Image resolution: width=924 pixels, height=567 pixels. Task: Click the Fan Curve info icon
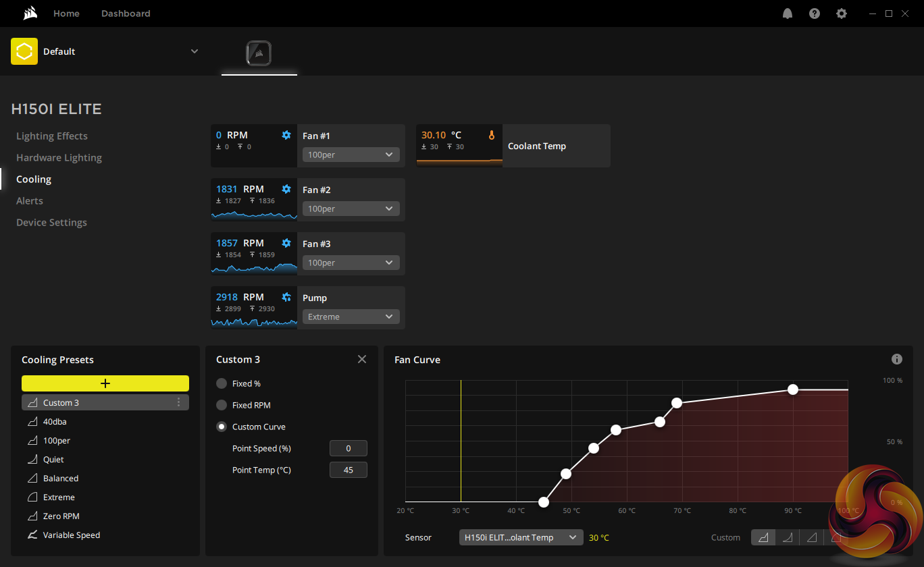point(897,359)
